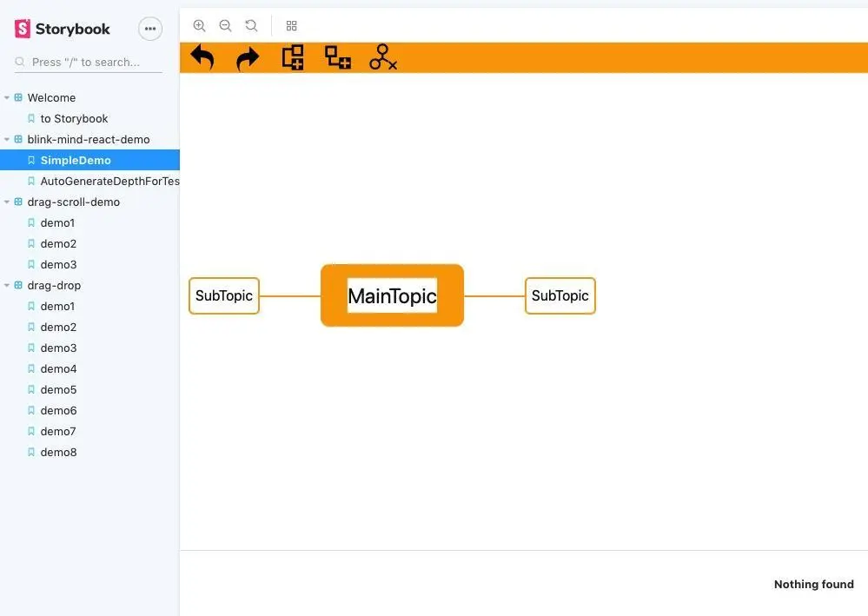Click the add sibling topic icon
This screenshot has height=616, width=868.
(293, 57)
